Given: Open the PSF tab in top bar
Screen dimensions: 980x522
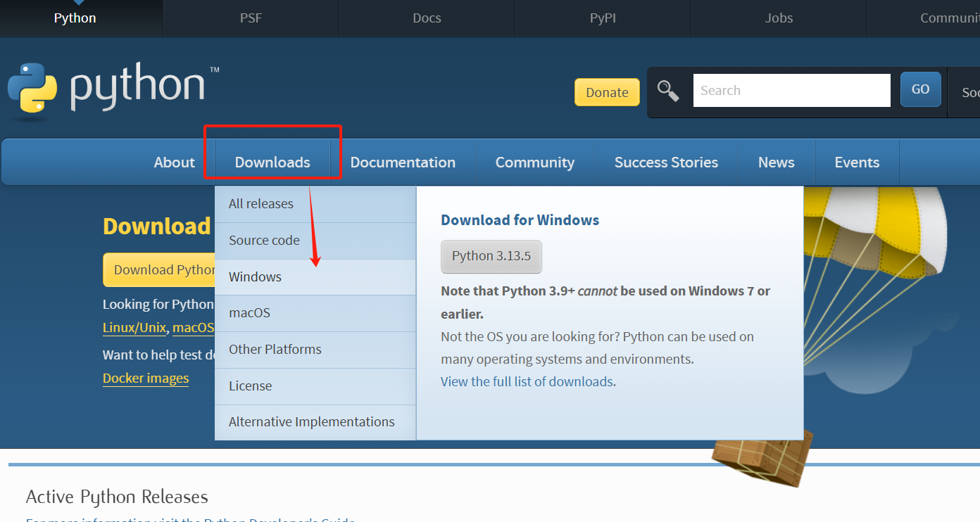Looking at the screenshot, I should point(251,18).
